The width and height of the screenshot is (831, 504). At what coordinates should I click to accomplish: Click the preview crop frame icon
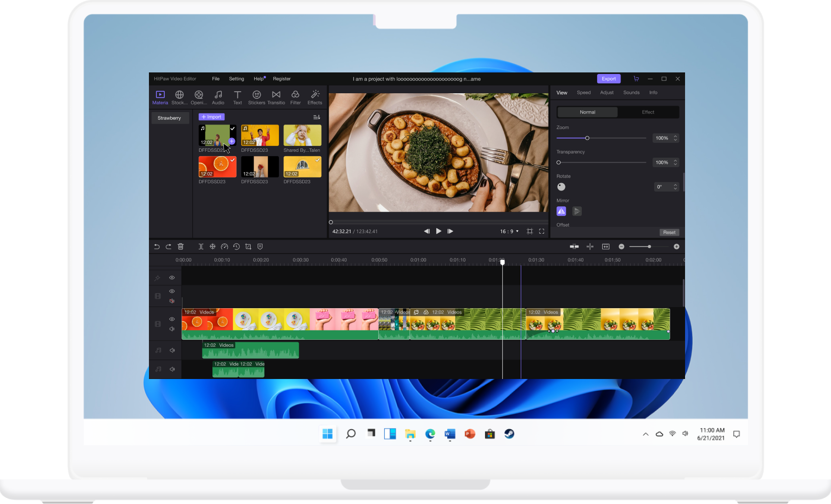530,231
